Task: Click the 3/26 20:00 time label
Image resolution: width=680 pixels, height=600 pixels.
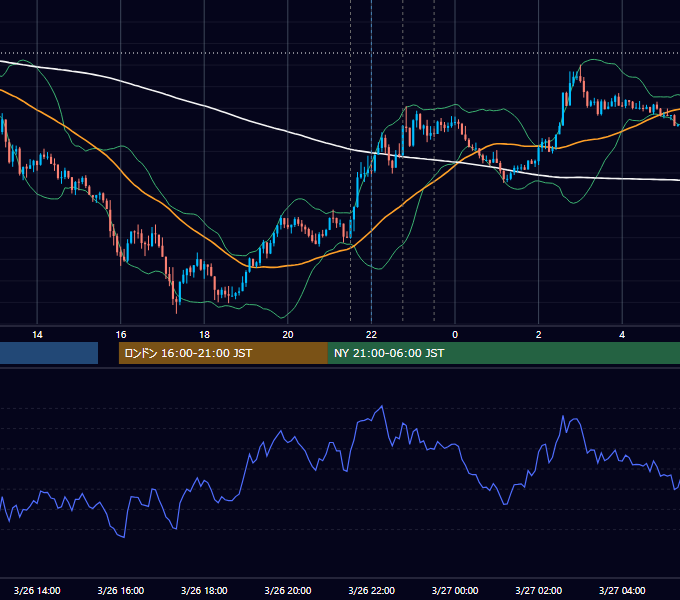Action: coord(288,590)
